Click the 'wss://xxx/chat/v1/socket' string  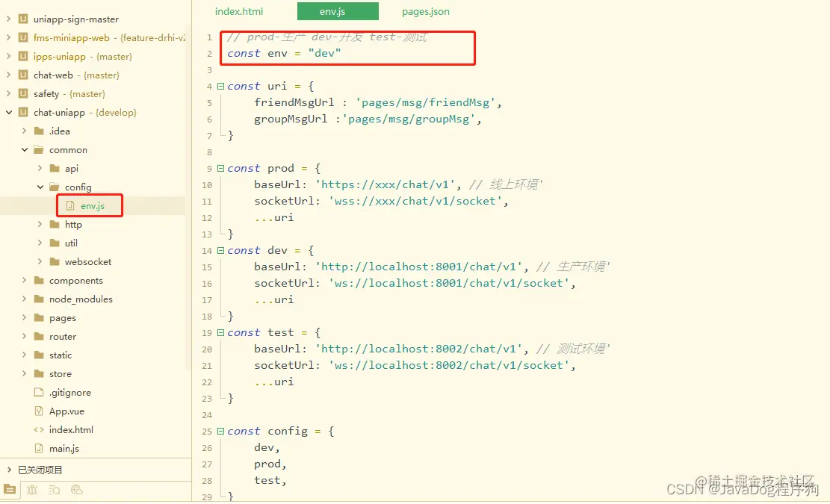(x=415, y=201)
